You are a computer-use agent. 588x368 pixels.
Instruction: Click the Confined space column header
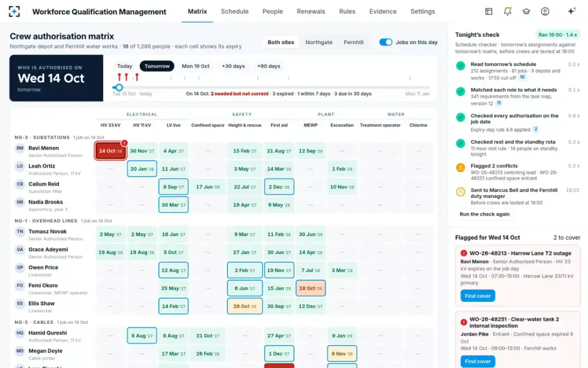[208, 125]
